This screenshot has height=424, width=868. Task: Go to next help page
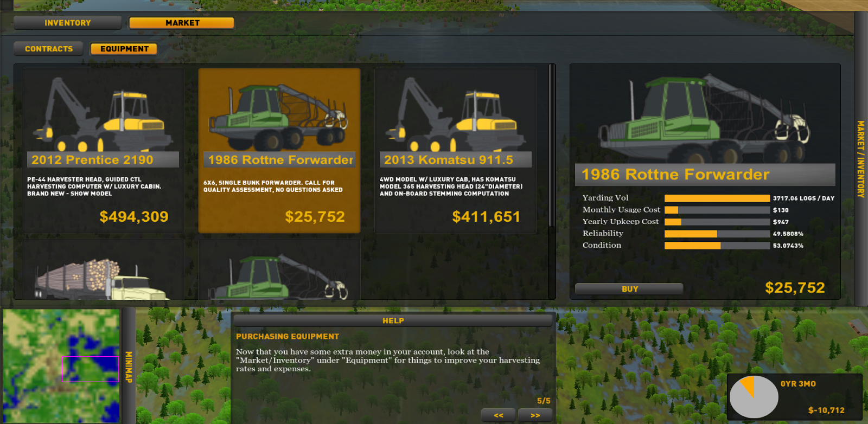[x=535, y=415]
